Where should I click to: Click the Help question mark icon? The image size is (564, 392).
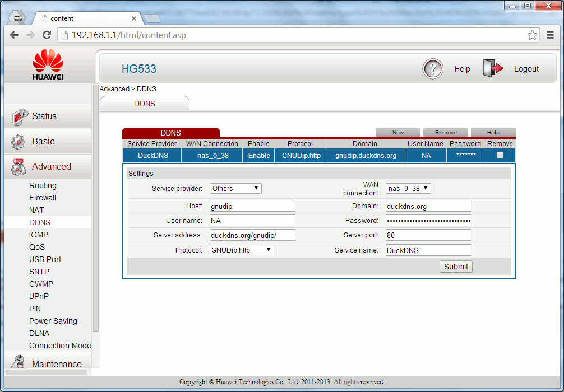pyautogui.click(x=432, y=69)
